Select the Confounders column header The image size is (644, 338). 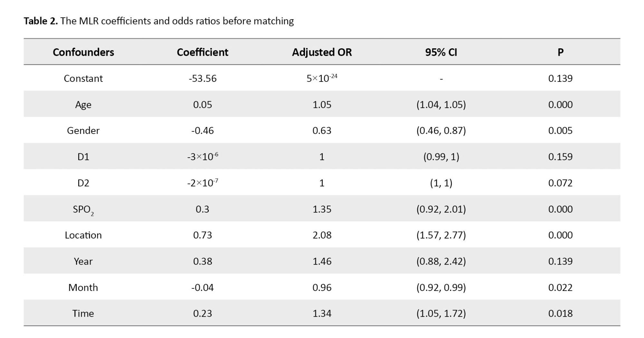pyautogui.click(x=83, y=52)
